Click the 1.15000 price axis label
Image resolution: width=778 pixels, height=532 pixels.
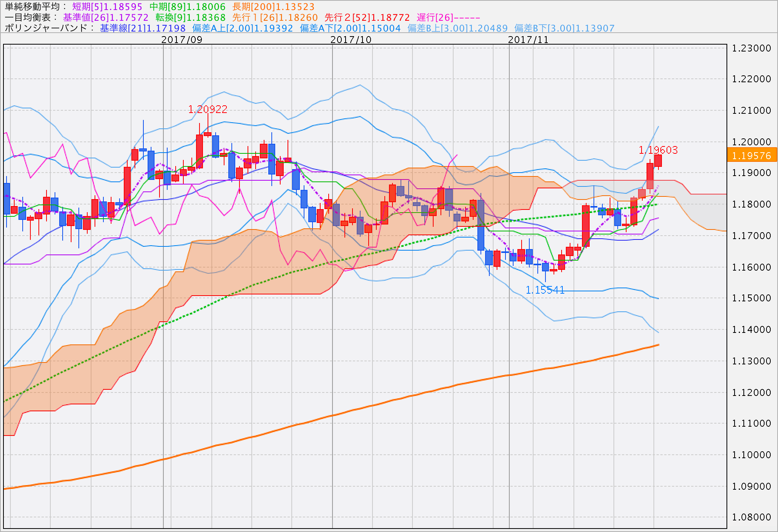[x=751, y=298]
